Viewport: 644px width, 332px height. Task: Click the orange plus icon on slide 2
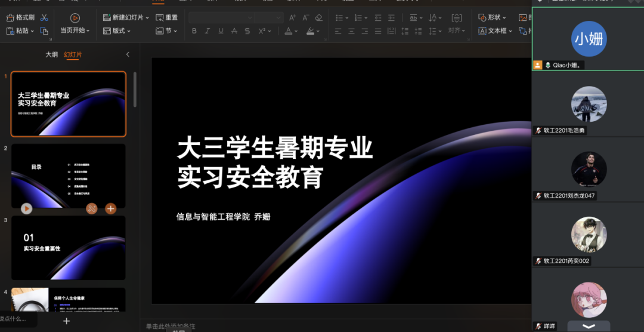point(110,208)
